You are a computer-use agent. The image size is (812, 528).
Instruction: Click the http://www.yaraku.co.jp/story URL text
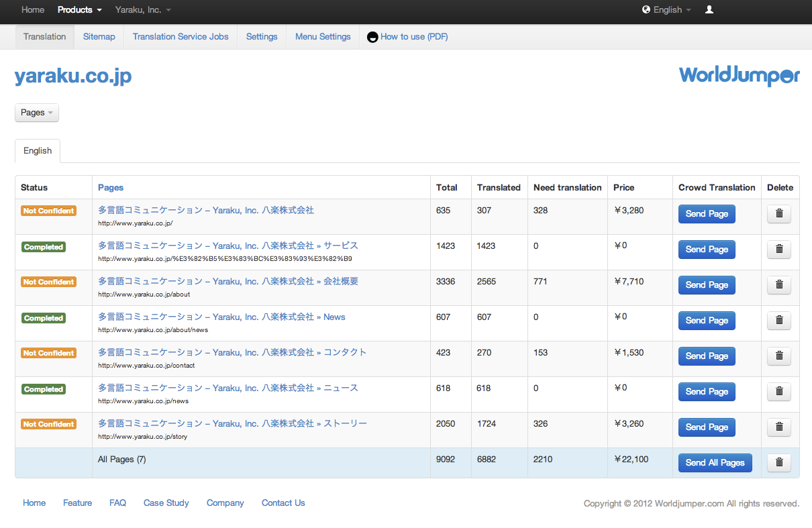[143, 437]
